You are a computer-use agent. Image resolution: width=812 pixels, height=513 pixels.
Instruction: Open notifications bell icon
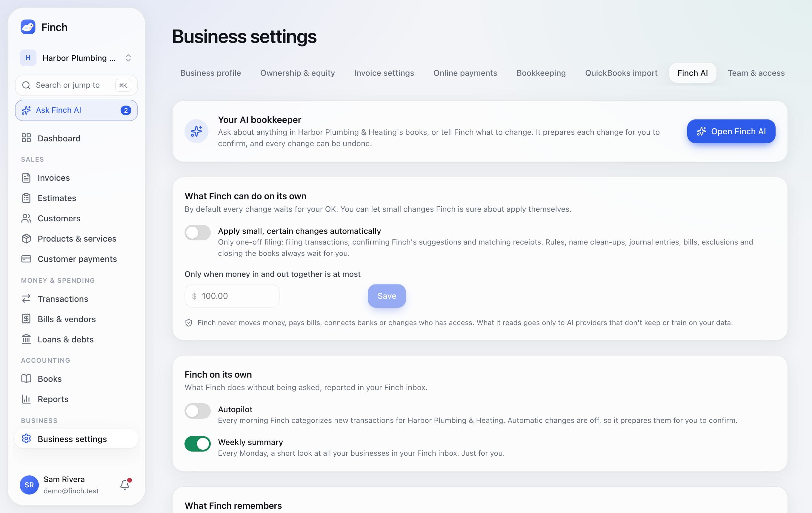tap(125, 485)
